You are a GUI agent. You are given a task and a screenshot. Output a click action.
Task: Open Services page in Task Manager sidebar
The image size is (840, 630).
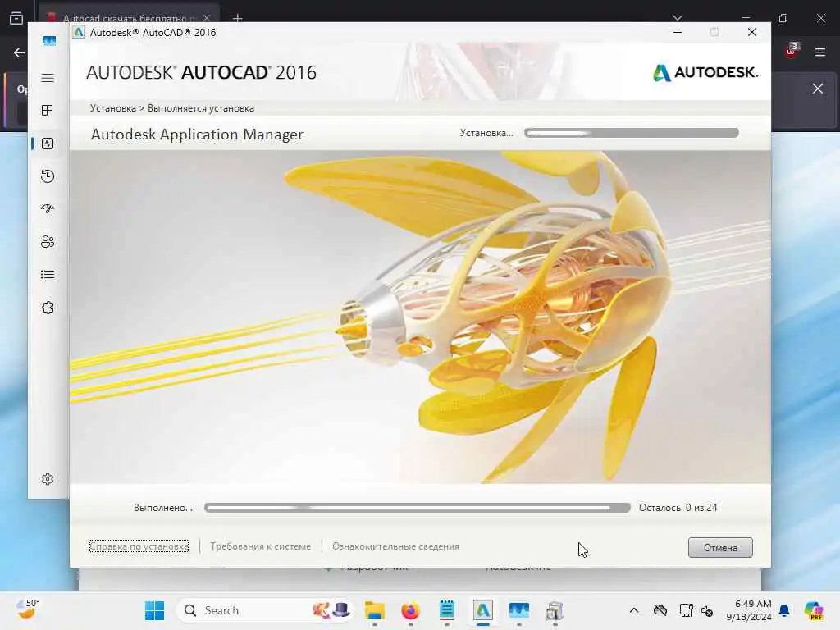[x=48, y=308]
